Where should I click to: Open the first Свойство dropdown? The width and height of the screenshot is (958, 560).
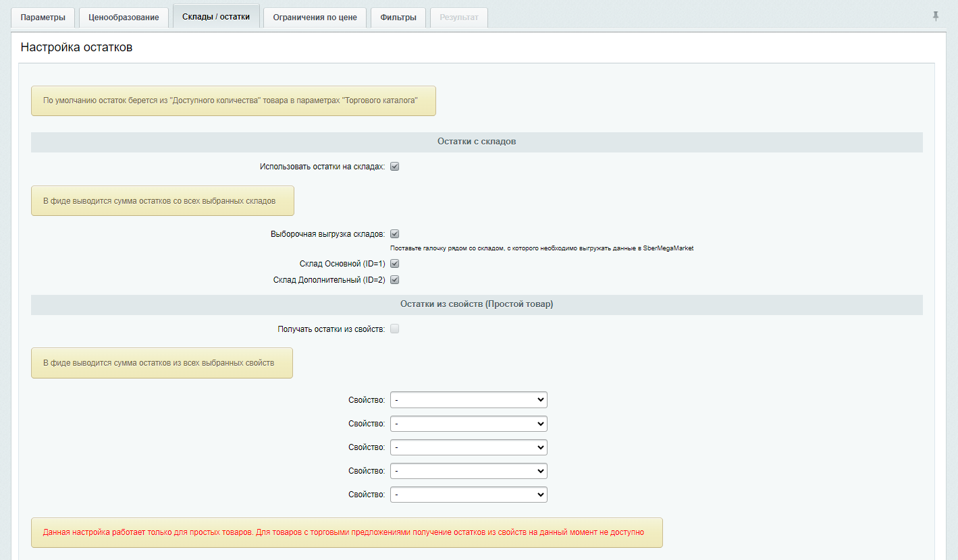(469, 400)
